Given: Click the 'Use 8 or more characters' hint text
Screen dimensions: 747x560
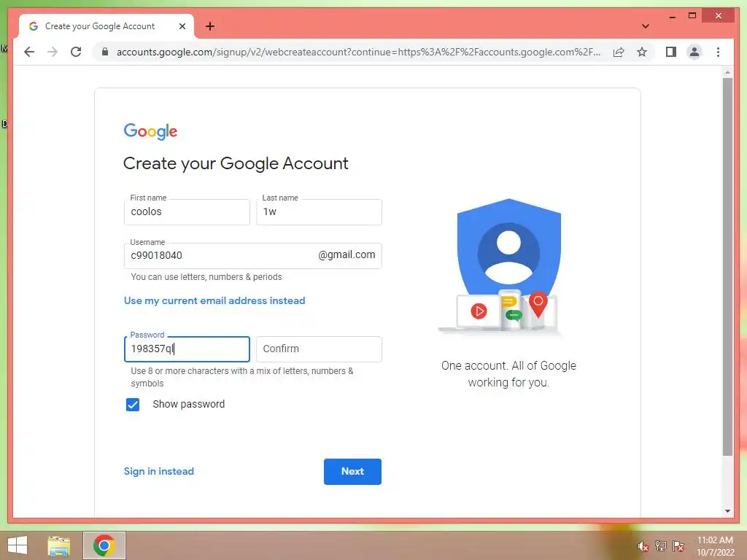Looking at the screenshot, I should tap(242, 377).
